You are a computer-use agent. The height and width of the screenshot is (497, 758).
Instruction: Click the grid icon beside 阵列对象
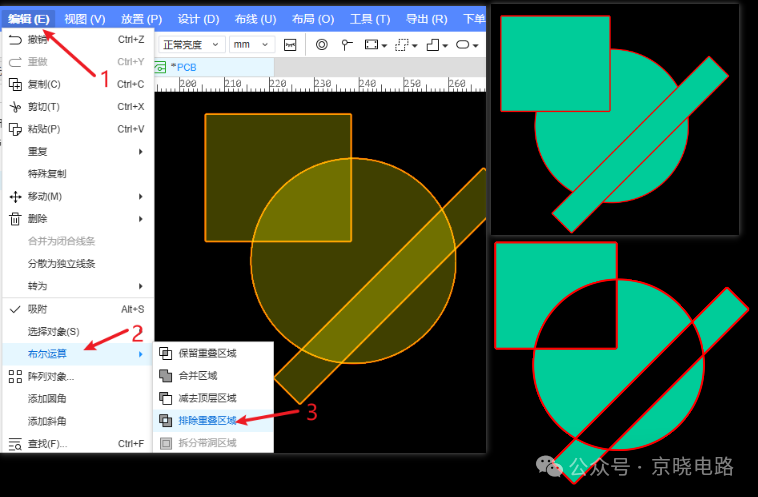pyautogui.click(x=15, y=377)
